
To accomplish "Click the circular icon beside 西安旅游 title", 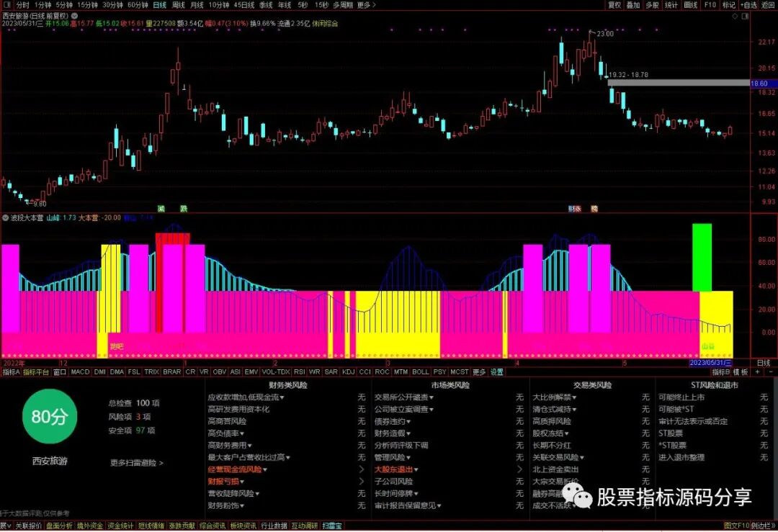I will tap(74, 16).
